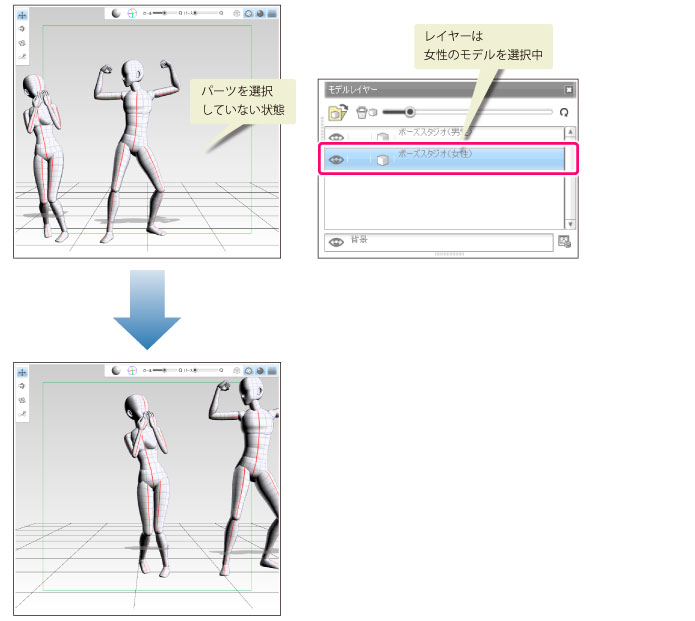
Task: Open the background image settings icon
Action: point(564,242)
